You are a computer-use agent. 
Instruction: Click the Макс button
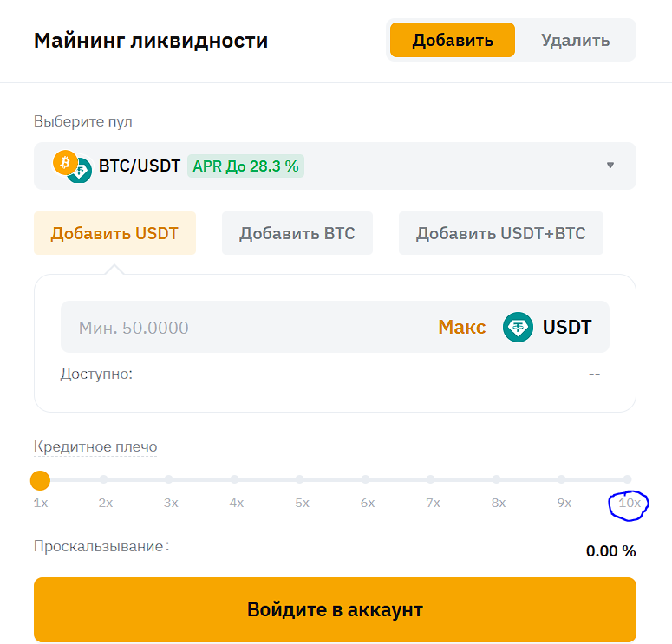pyautogui.click(x=461, y=327)
